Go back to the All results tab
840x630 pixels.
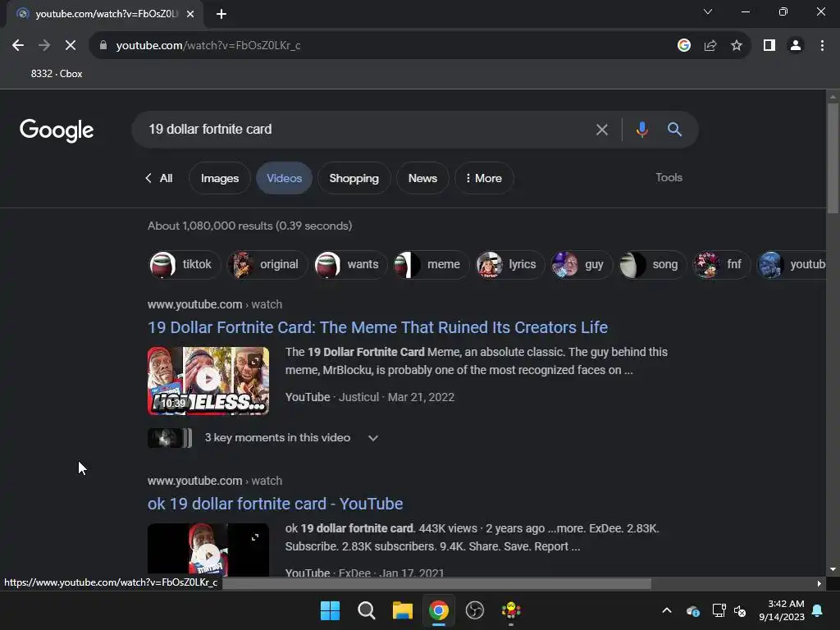(159, 178)
